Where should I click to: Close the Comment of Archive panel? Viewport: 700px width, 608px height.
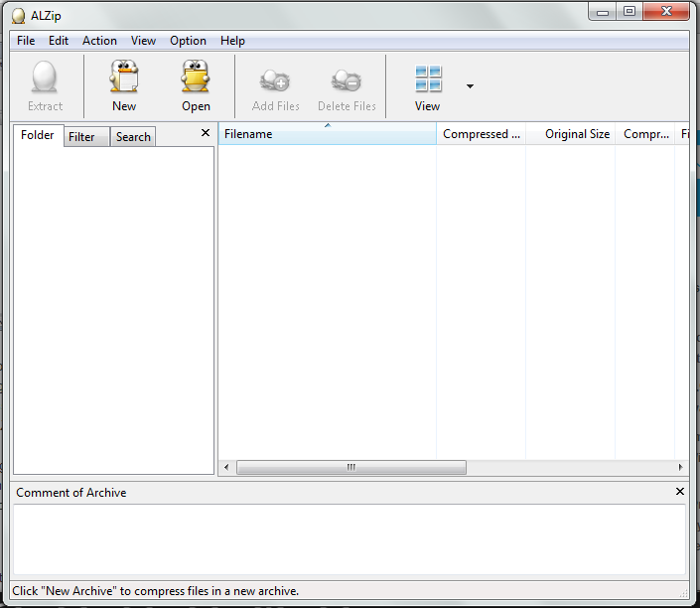tap(680, 492)
